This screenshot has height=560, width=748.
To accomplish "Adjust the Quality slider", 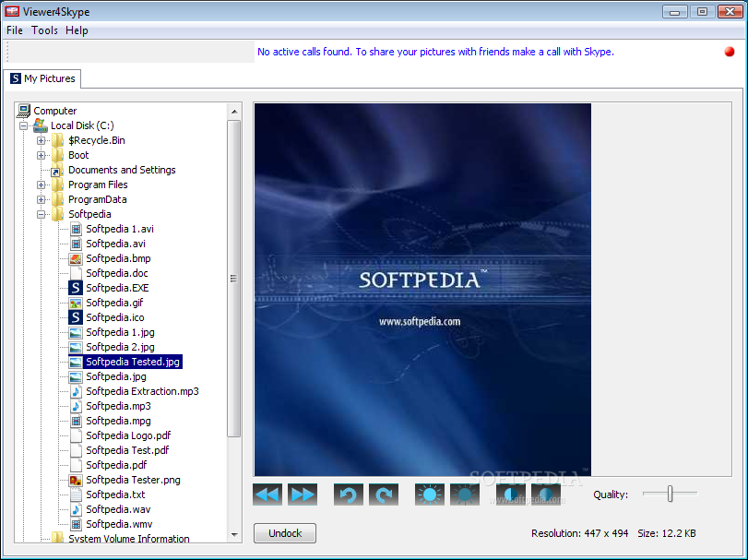I will [x=670, y=494].
